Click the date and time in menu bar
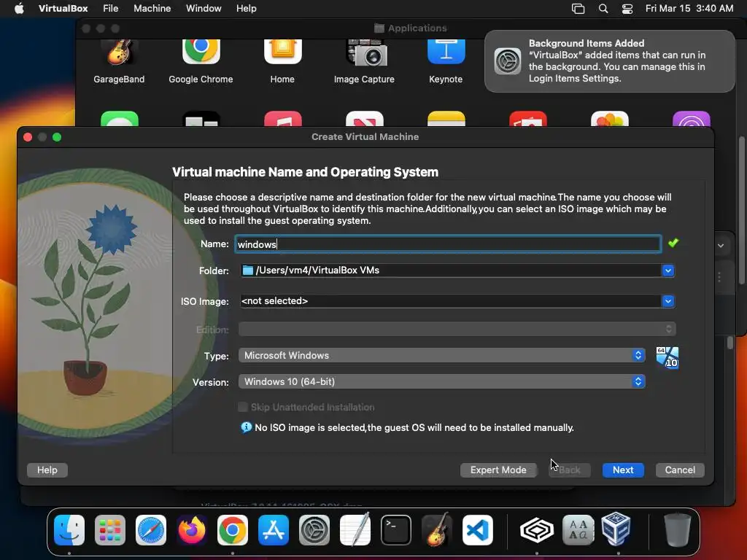This screenshot has width=747, height=560. pos(689,9)
